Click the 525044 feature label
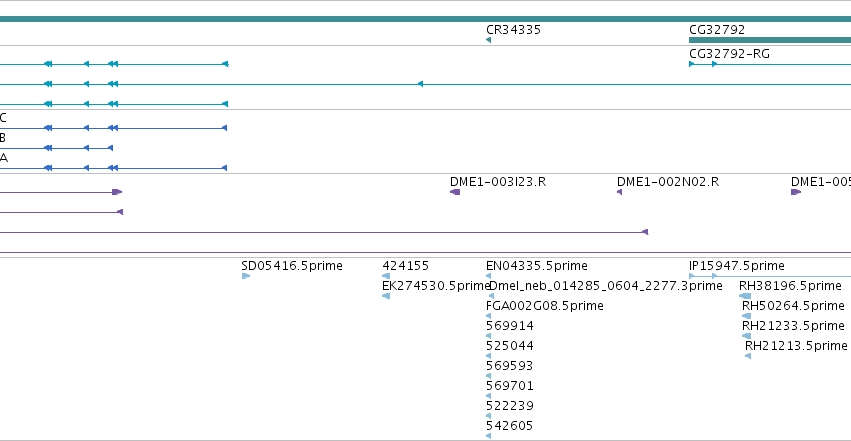Viewport: 851px width, 441px height. pyautogui.click(x=510, y=346)
